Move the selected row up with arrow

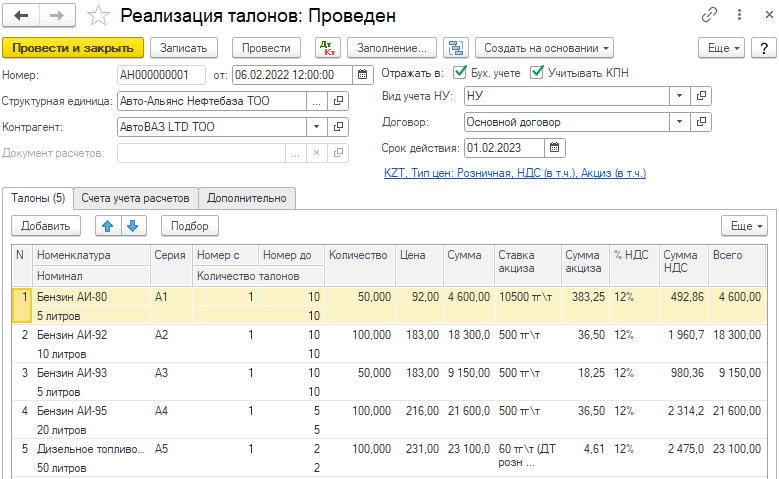coord(108,226)
